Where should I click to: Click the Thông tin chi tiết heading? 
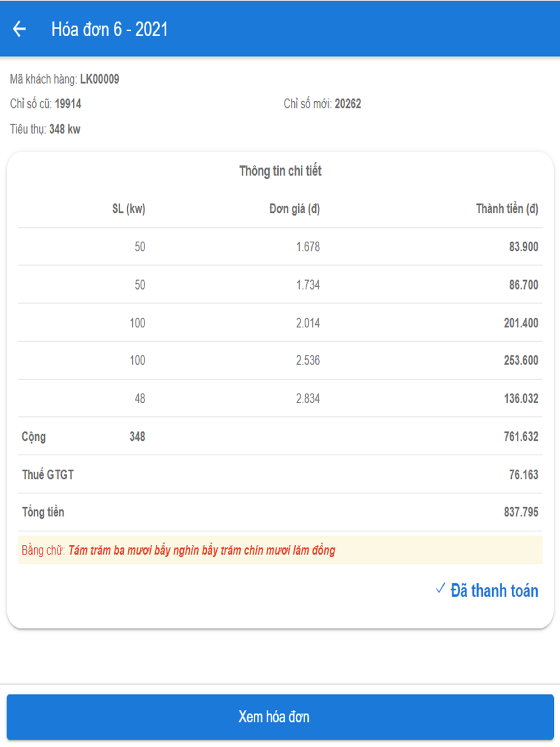coord(280,171)
